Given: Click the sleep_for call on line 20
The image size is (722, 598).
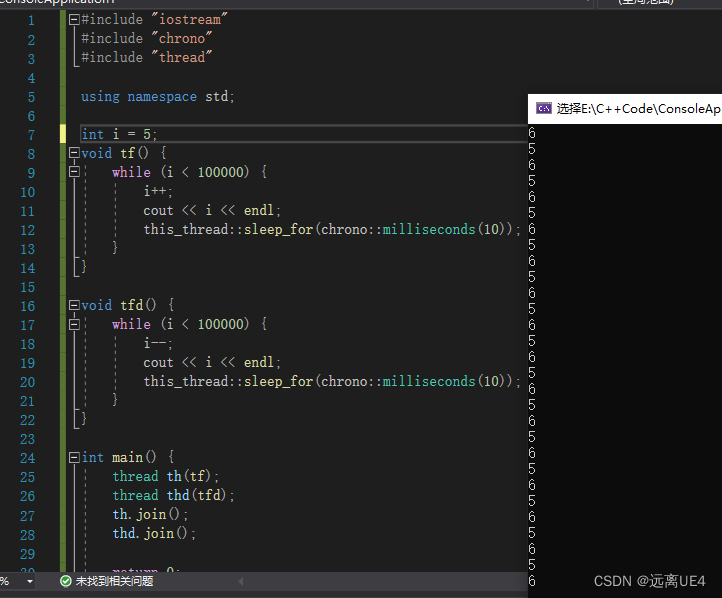Looking at the screenshot, I should (x=332, y=381).
